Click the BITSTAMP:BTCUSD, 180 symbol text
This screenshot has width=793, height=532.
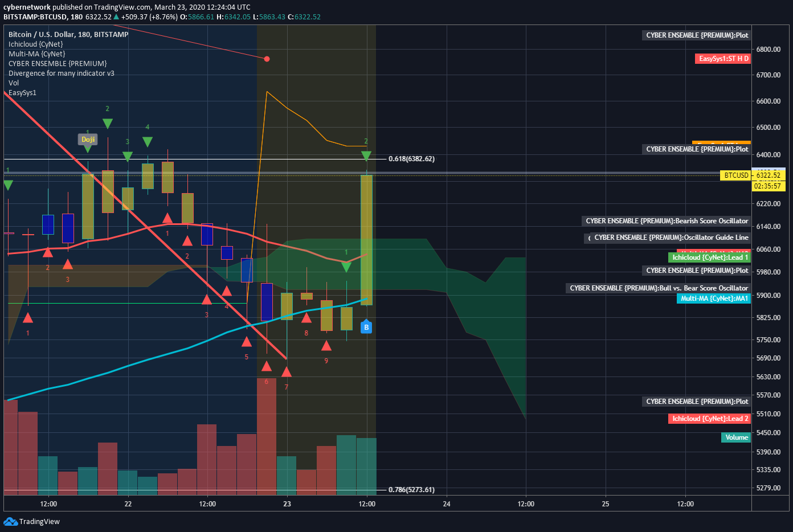(x=43, y=17)
